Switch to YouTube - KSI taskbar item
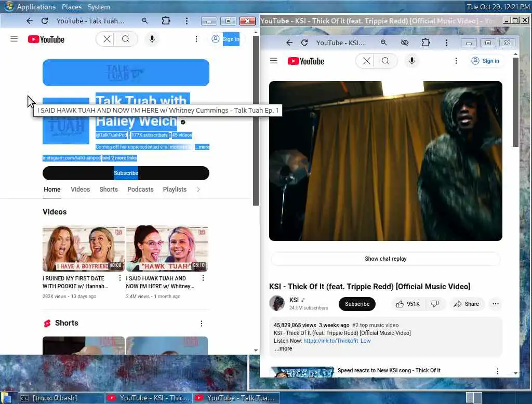Viewport: 532px width, 404px height. [x=149, y=398]
